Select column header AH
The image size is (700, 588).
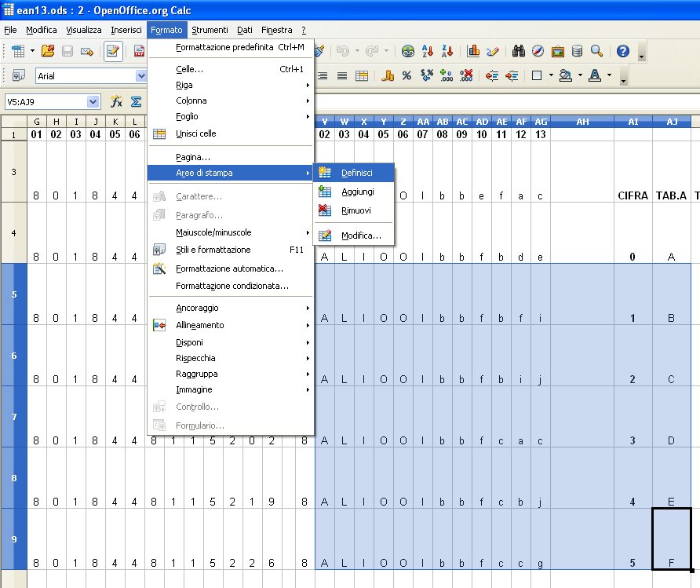tap(582, 122)
